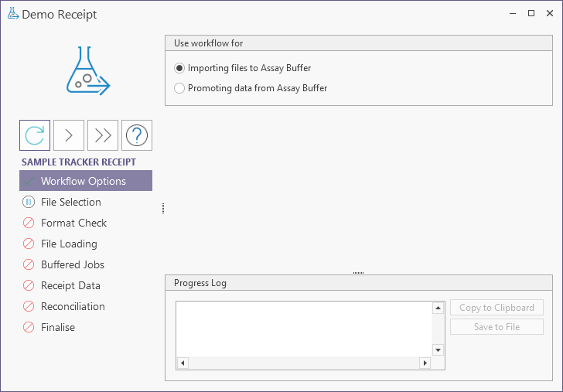
Task: Click the flask logo image
Action: 88,70
